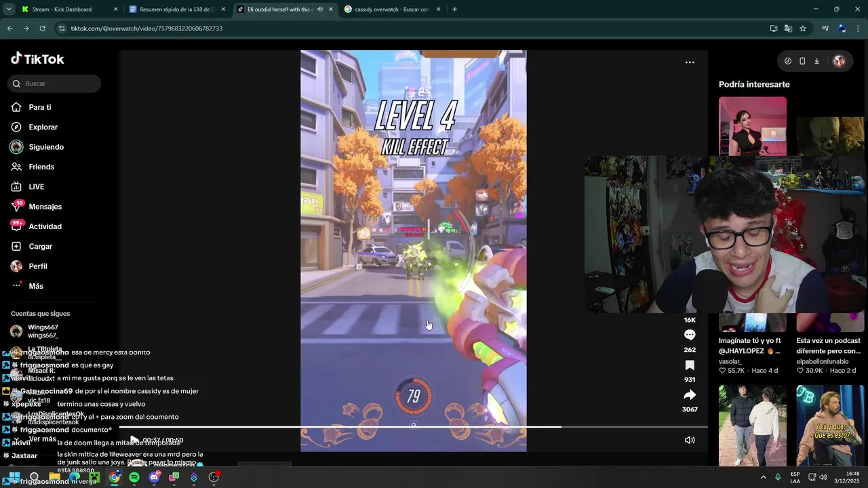This screenshot has height=488, width=868.
Task: Open the video comments bubble
Action: (x=690, y=335)
